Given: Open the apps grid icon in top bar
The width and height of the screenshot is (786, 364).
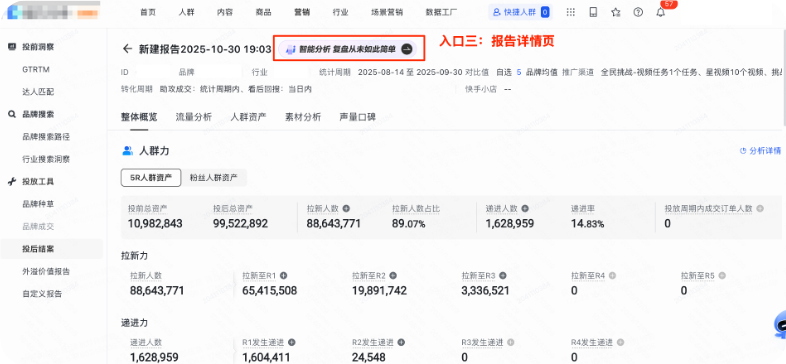Looking at the screenshot, I should 570,13.
